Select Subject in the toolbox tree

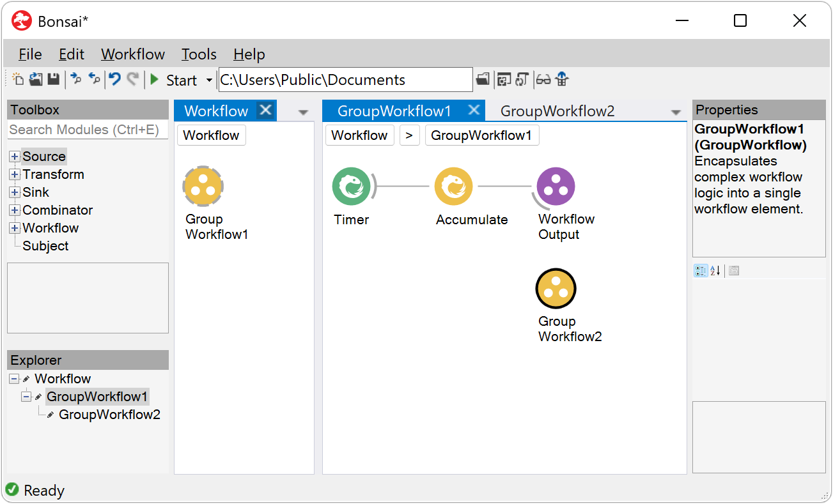(x=45, y=246)
